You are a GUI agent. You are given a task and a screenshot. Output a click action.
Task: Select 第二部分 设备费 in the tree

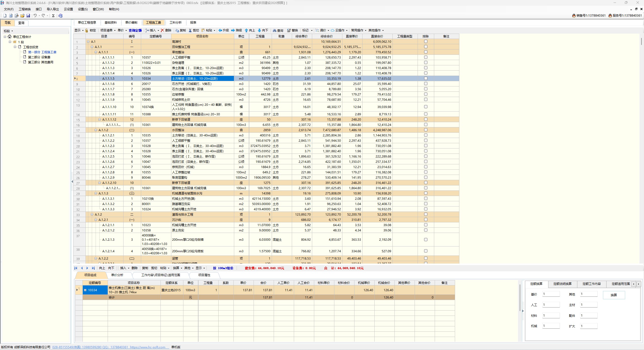[x=39, y=57]
